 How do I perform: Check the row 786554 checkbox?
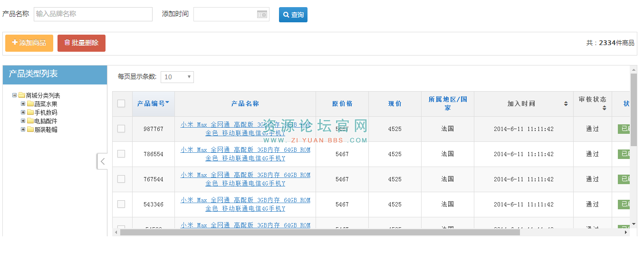(121, 154)
